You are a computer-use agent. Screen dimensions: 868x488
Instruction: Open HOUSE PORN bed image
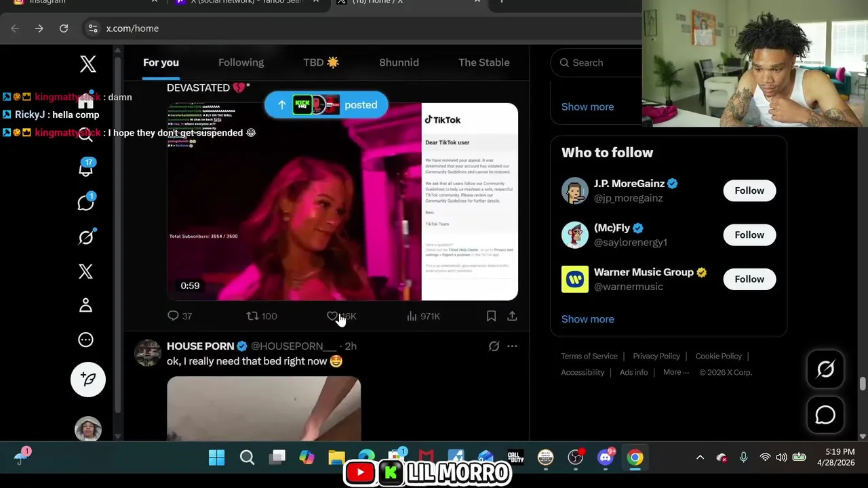[x=264, y=409]
